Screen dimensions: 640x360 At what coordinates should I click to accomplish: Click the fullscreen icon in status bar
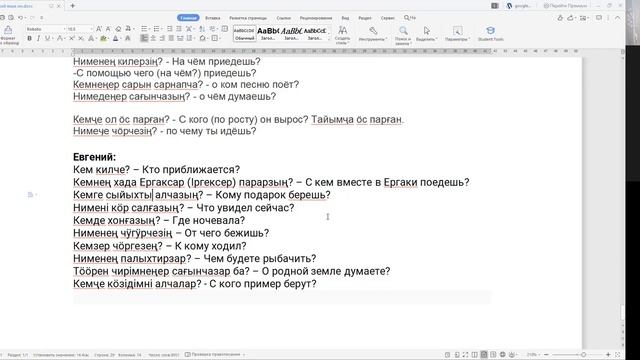coord(465,355)
